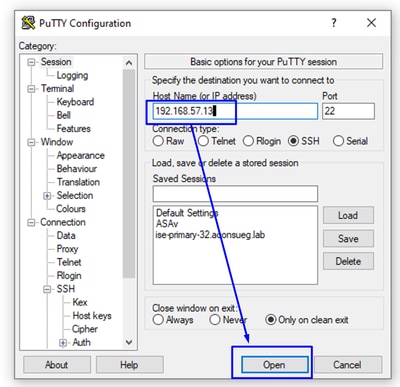Select the ASAv saved session
Screen dimensions: 400x387
pyautogui.click(x=167, y=224)
